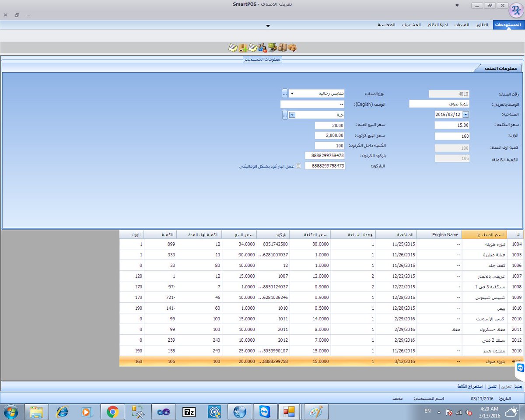Sort by the English Name column header
The image size is (525, 420).
(439, 234)
